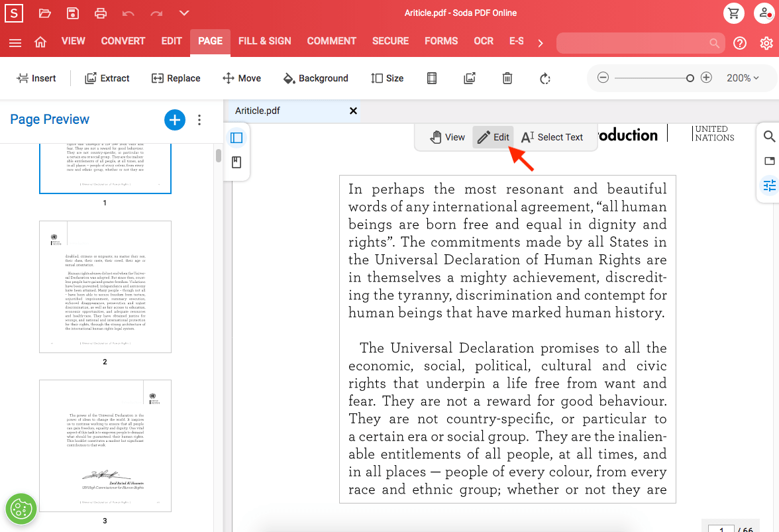The width and height of the screenshot is (779, 532).
Task: Click the save document icon
Action: [x=72, y=13]
